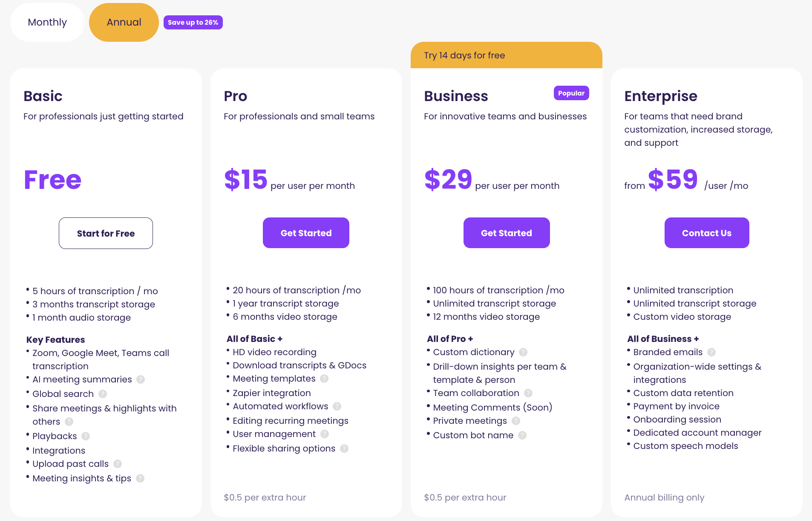The image size is (812, 521).
Task: Click Get Started under Business plan
Action: point(507,233)
